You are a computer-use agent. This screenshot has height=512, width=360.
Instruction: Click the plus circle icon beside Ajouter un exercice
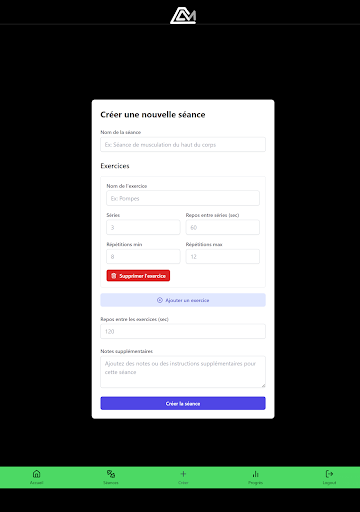[160, 300]
